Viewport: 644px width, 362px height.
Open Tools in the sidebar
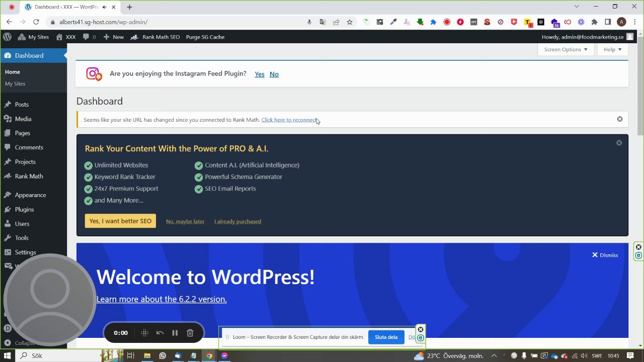point(33,238)
